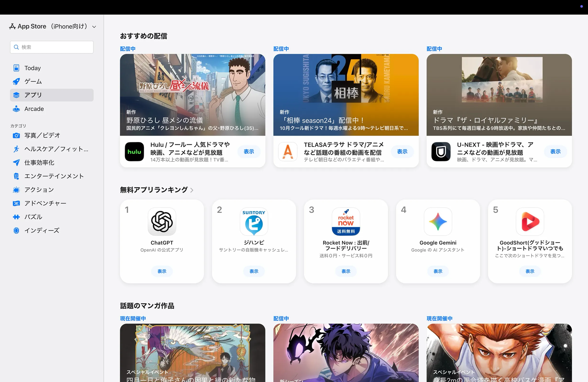Open the purple-haired character manga banner

(346, 353)
